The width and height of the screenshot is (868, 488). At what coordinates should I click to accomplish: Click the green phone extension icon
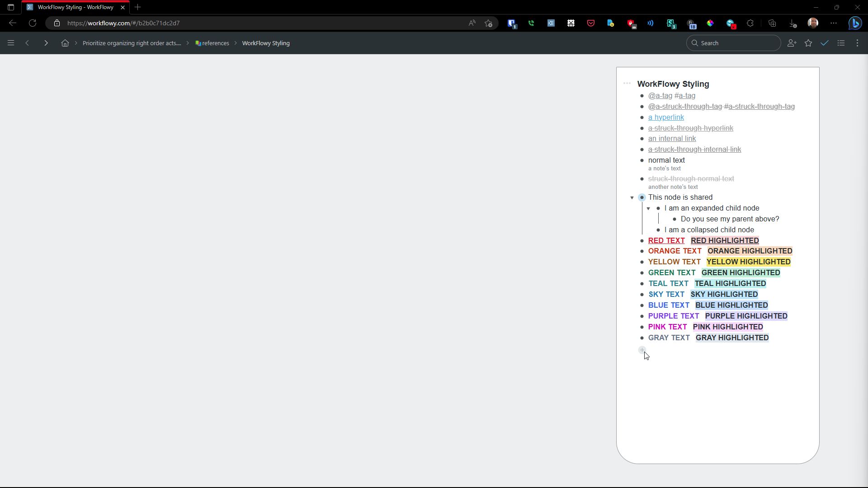531,23
